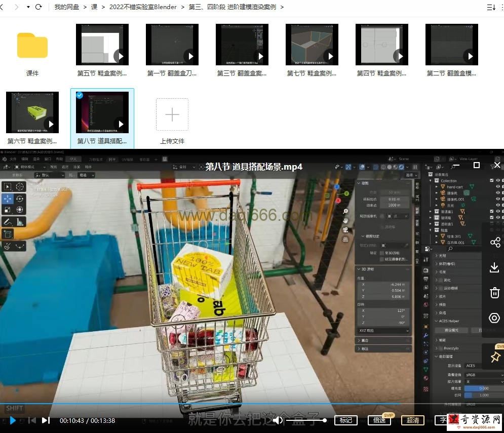Adjust the player volume slider
Image resolution: width=504 pixels, height=433 pixels.
click(305, 420)
